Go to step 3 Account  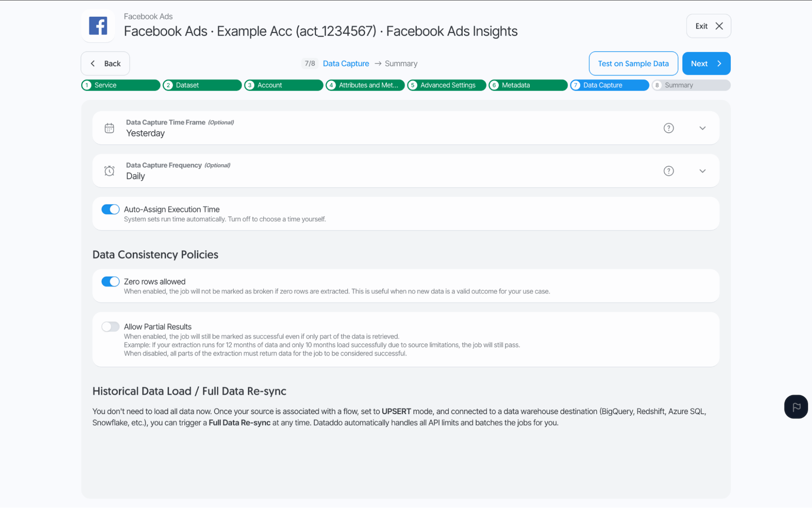click(x=284, y=85)
